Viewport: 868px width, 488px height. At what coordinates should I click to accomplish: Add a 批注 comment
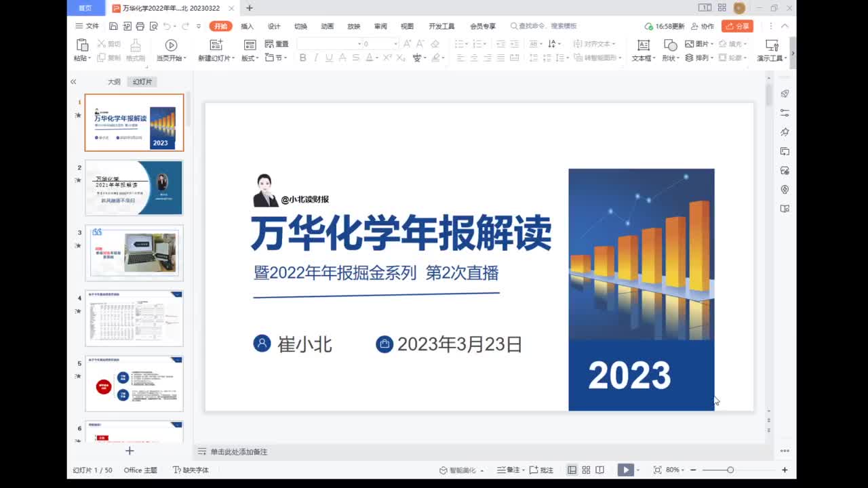(547, 469)
